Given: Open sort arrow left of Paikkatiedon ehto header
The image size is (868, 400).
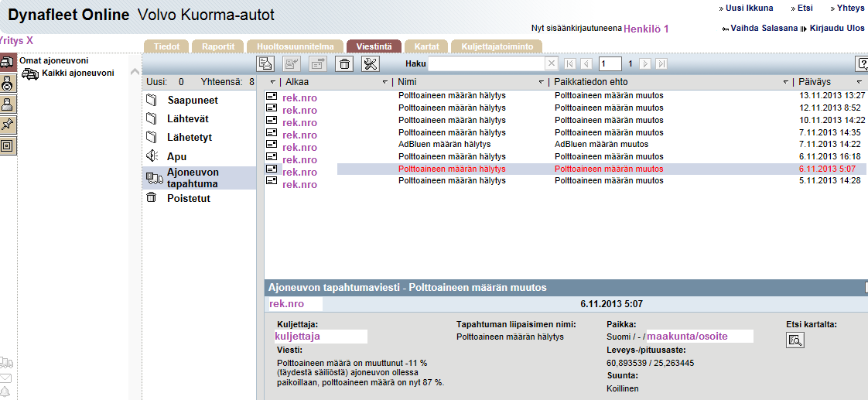Looking at the screenshot, I should (542, 82).
